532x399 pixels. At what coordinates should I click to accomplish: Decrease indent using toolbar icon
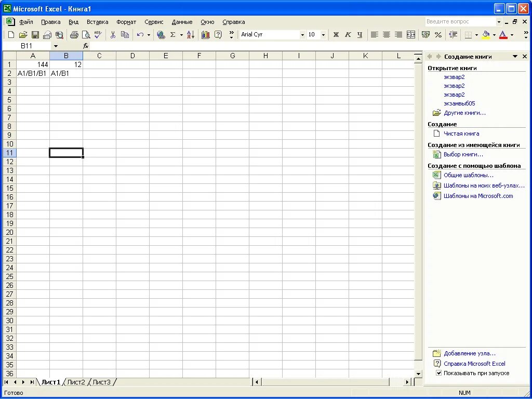tap(453, 35)
